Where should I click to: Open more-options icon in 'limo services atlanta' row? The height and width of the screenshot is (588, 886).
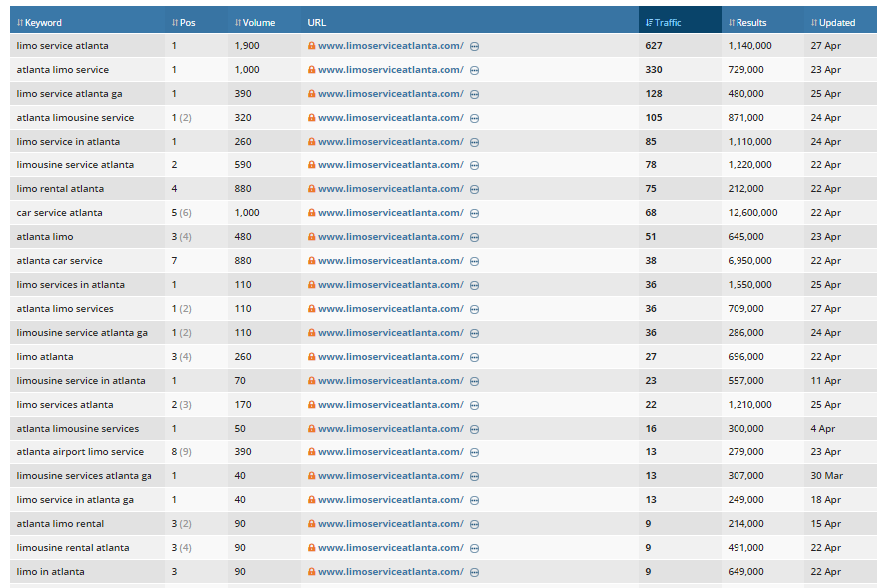(x=475, y=405)
